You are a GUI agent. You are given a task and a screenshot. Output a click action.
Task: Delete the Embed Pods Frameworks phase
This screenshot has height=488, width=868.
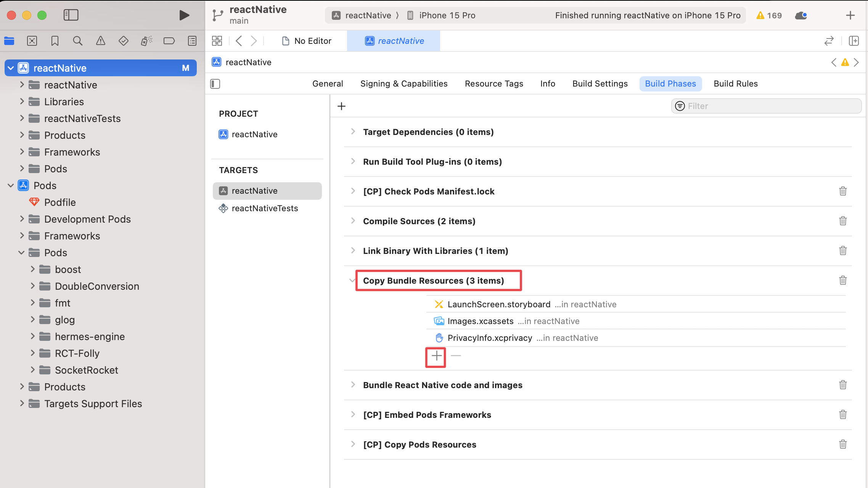843,414
